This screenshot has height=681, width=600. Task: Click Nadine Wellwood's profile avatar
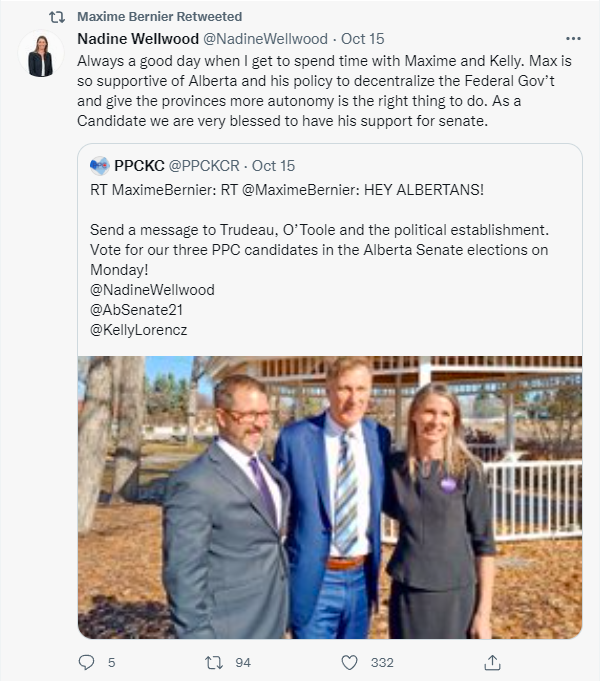click(41, 56)
